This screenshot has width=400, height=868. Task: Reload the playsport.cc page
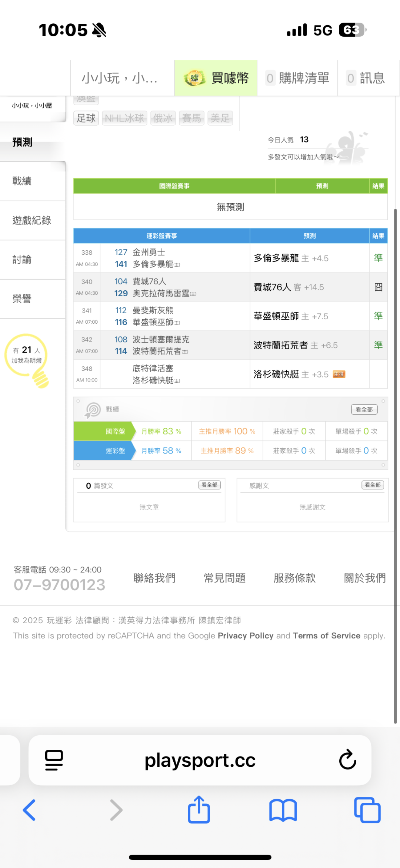point(347,760)
